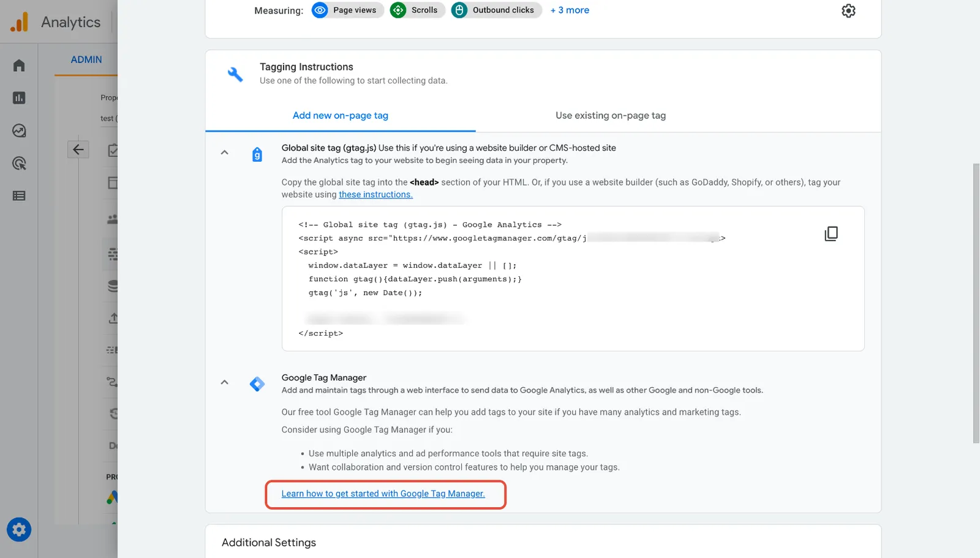This screenshot has height=558, width=980.
Task: Click the Page views eye icon
Action: tap(320, 10)
